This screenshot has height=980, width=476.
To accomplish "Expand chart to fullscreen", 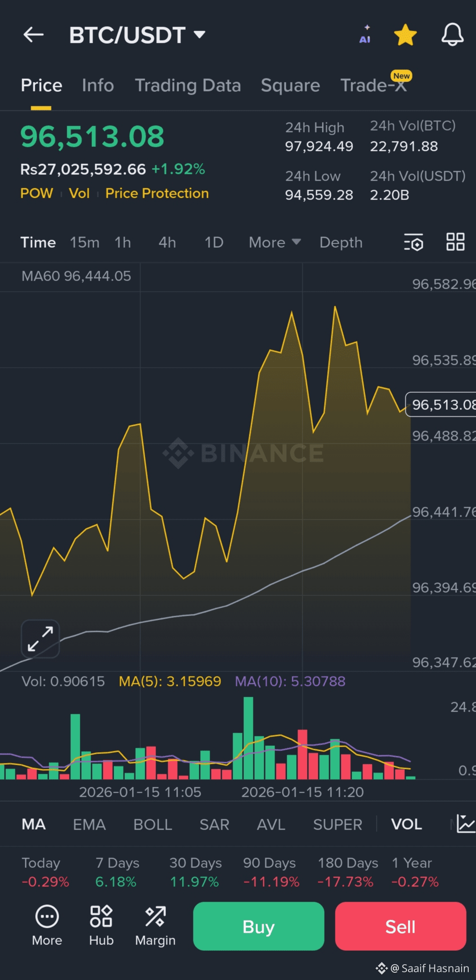I will click(x=41, y=639).
